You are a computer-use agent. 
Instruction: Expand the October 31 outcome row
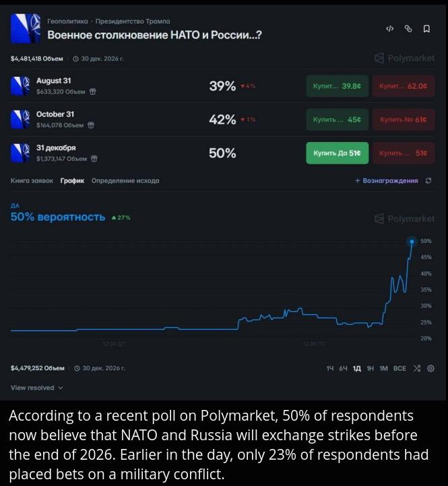pyautogui.click(x=222, y=119)
